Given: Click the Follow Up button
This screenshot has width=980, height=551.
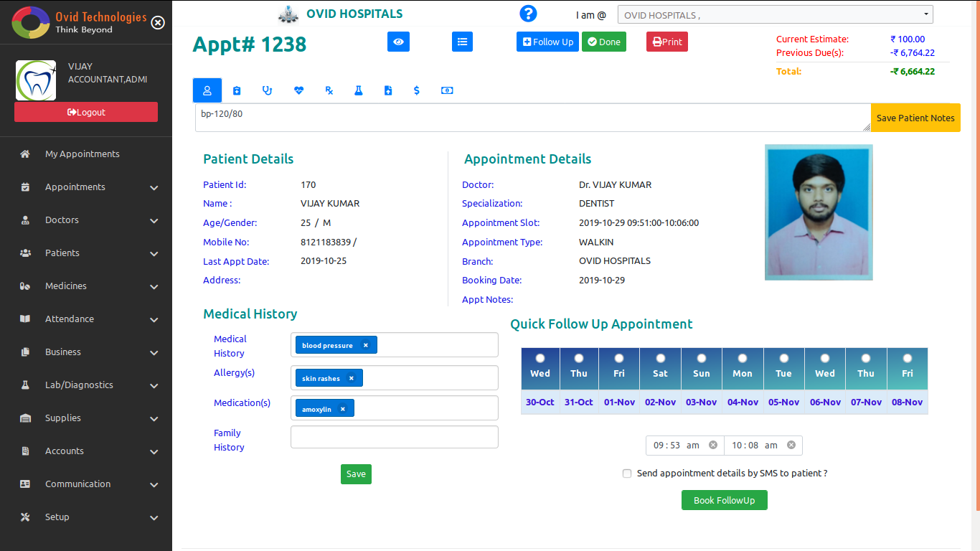Looking at the screenshot, I should pos(547,42).
